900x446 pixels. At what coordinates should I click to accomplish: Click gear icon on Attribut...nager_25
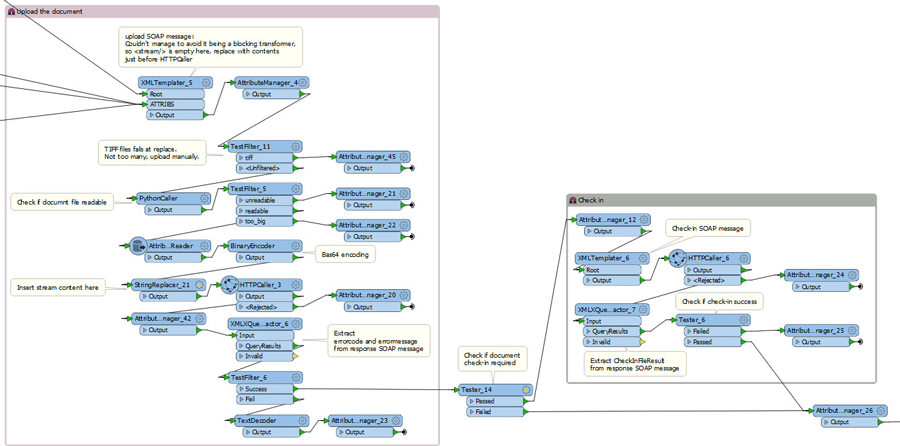click(x=852, y=331)
